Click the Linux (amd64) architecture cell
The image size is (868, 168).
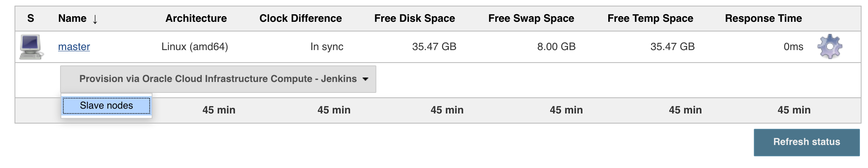pyautogui.click(x=194, y=47)
